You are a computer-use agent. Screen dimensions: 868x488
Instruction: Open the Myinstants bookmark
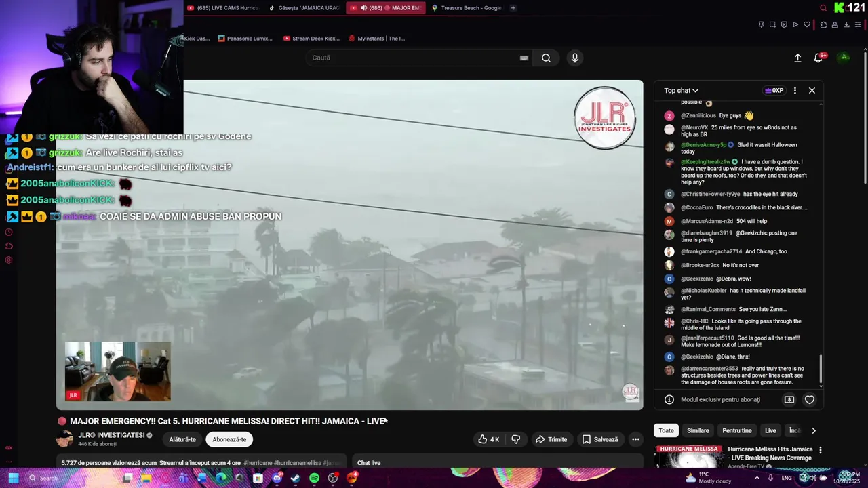click(376, 39)
